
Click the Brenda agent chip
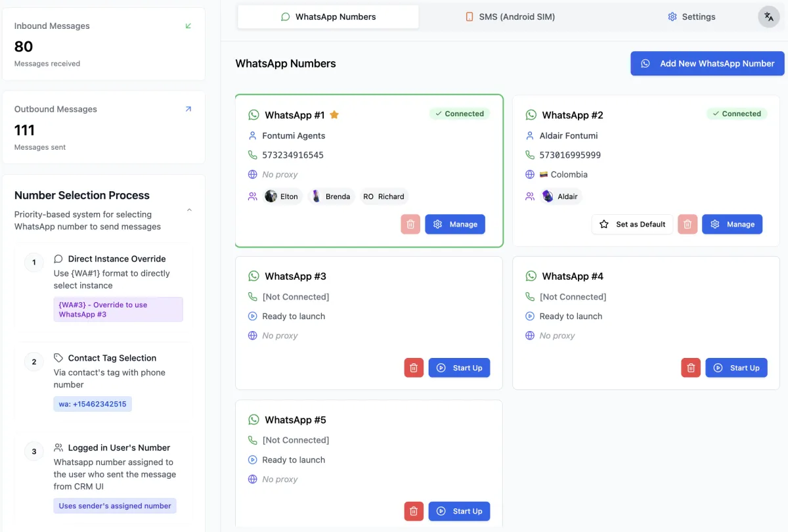click(332, 196)
